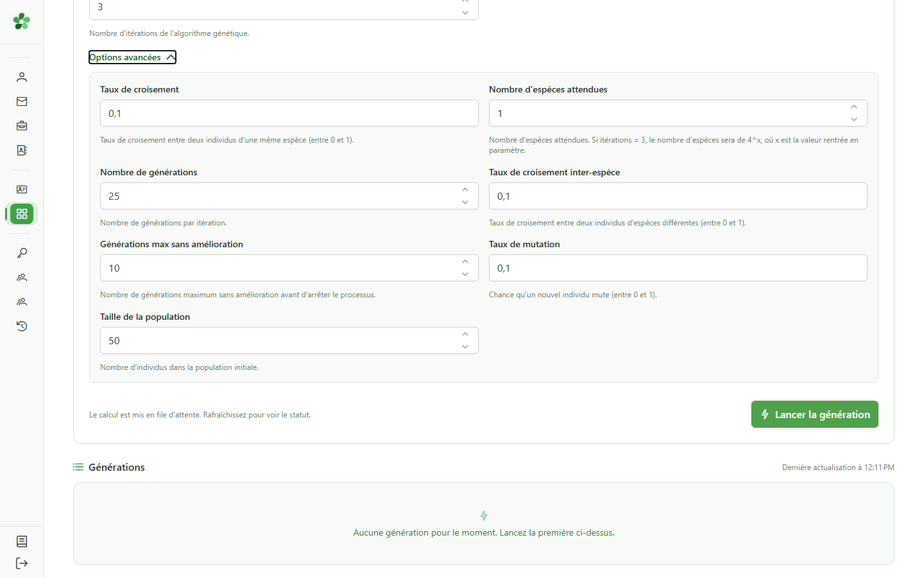Click the Nombre d'espèces attendues label
Screen dimensions: 924x578
tap(548, 89)
